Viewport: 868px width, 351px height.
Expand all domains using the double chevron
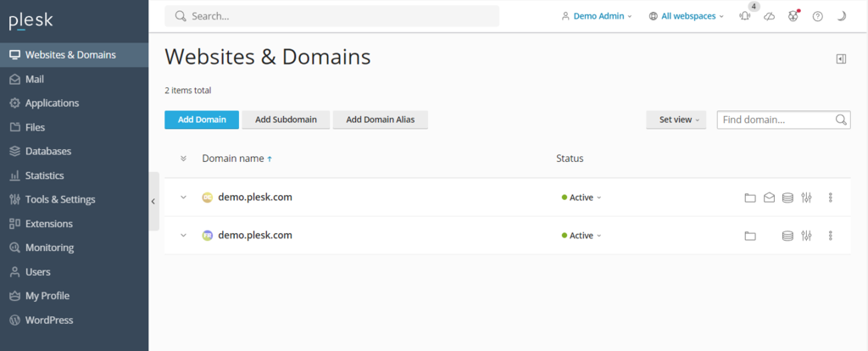pyautogui.click(x=183, y=159)
